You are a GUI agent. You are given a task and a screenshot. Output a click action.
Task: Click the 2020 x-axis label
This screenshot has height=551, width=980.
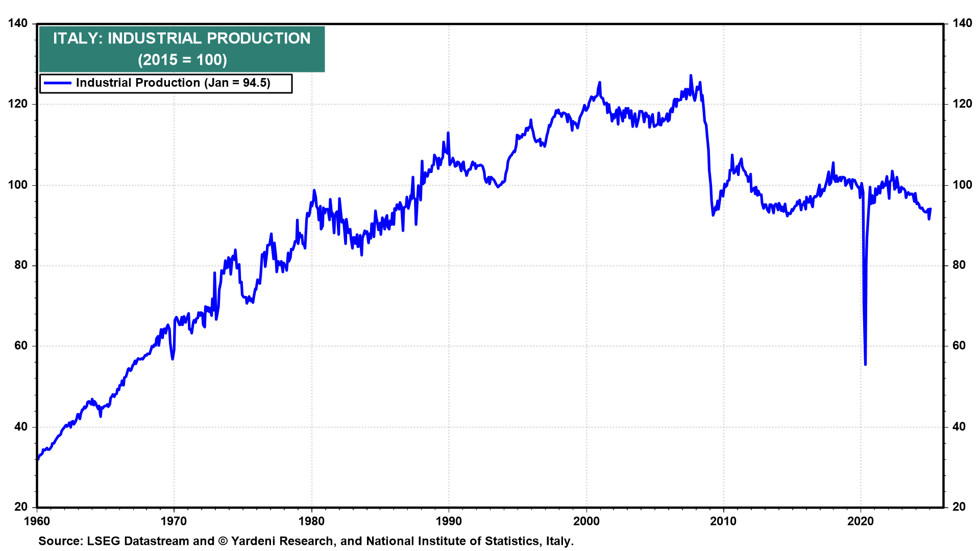(x=861, y=521)
